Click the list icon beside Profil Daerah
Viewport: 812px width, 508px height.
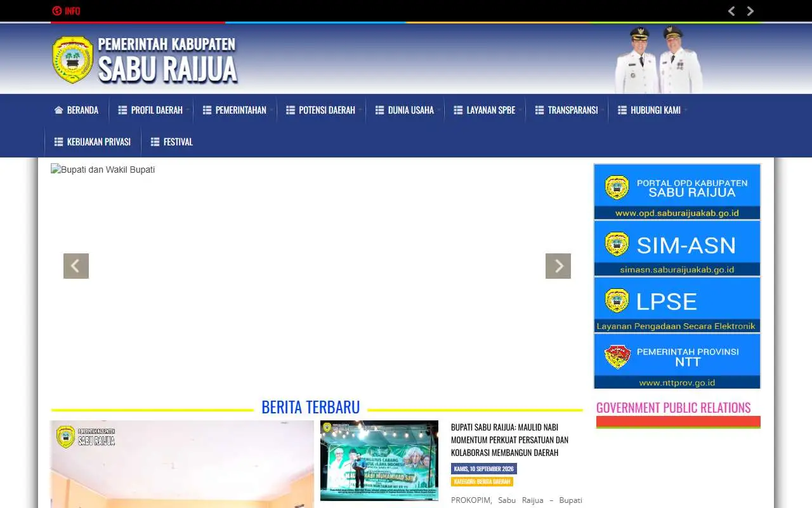pos(123,110)
